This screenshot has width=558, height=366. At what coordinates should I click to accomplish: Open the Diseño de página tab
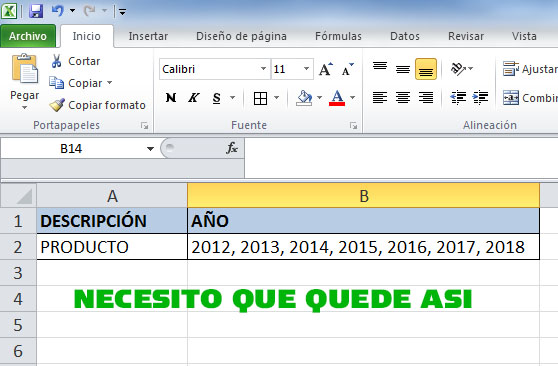click(241, 36)
